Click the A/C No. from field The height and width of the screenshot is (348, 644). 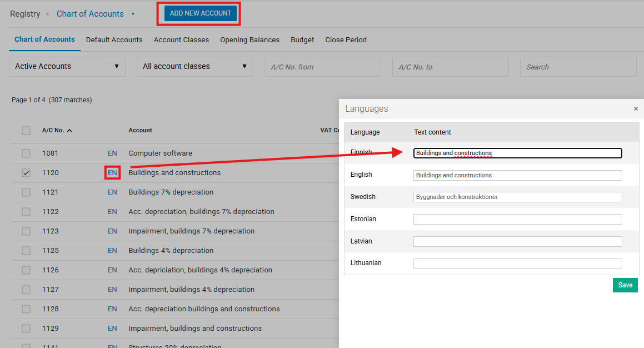point(323,67)
